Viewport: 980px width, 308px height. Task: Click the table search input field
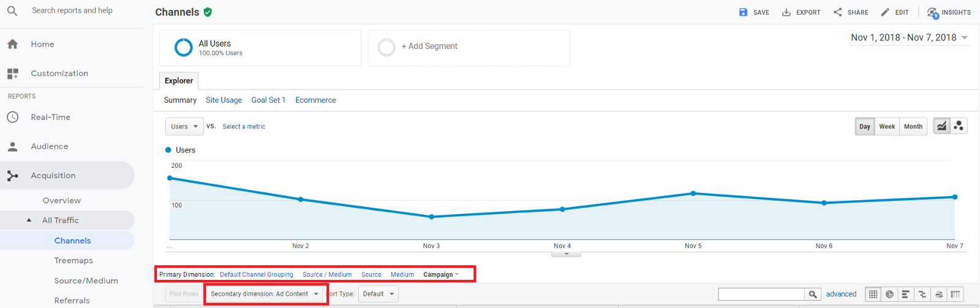(761, 295)
